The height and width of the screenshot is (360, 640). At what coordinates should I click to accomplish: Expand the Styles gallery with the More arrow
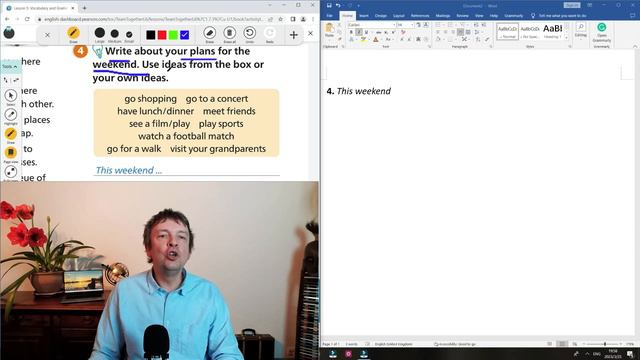click(x=567, y=38)
